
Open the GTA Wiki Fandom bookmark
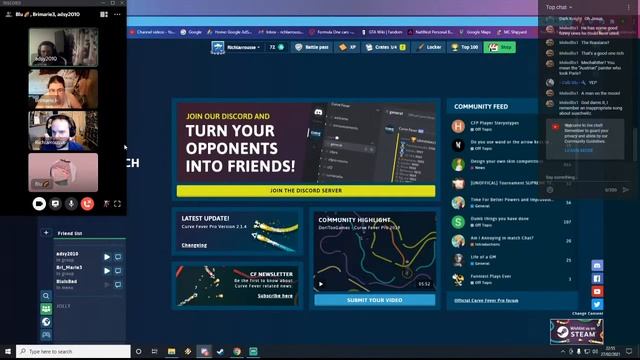382,32
